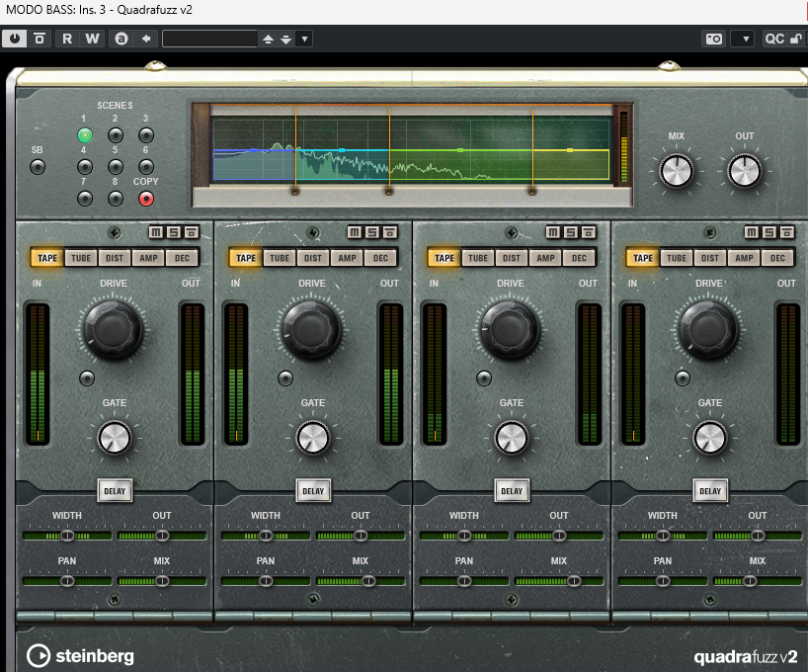This screenshot has height=672, width=808.
Task: Select scene 5
Action: 116,167
